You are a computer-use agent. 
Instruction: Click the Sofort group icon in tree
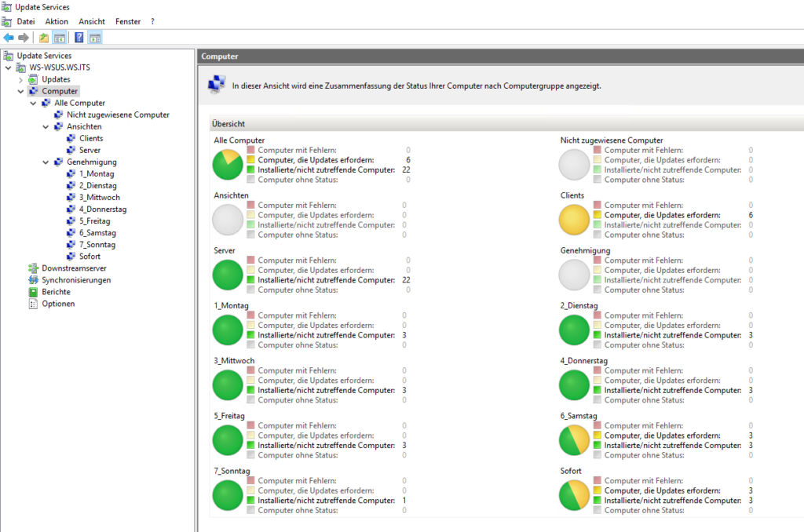71,257
